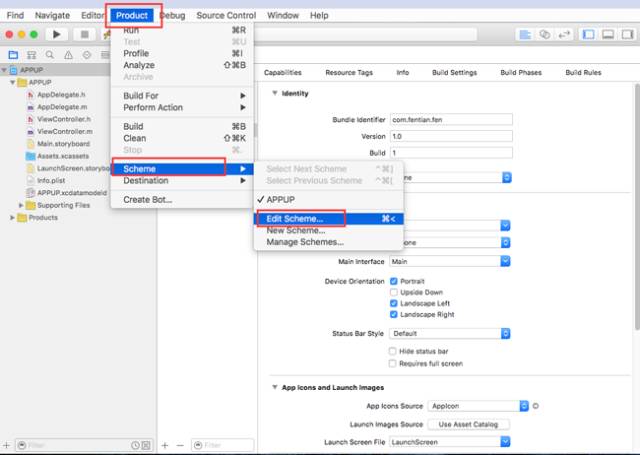Viewport: 640px width, 455px height.
Task: Toggle the Debug area panel icon
Action: tap(608, 35)
